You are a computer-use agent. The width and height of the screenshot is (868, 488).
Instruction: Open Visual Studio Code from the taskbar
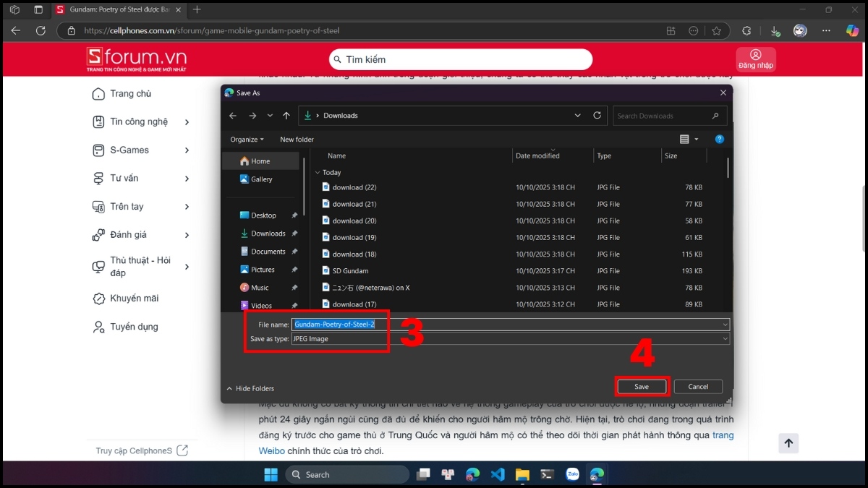coord(497,474)
